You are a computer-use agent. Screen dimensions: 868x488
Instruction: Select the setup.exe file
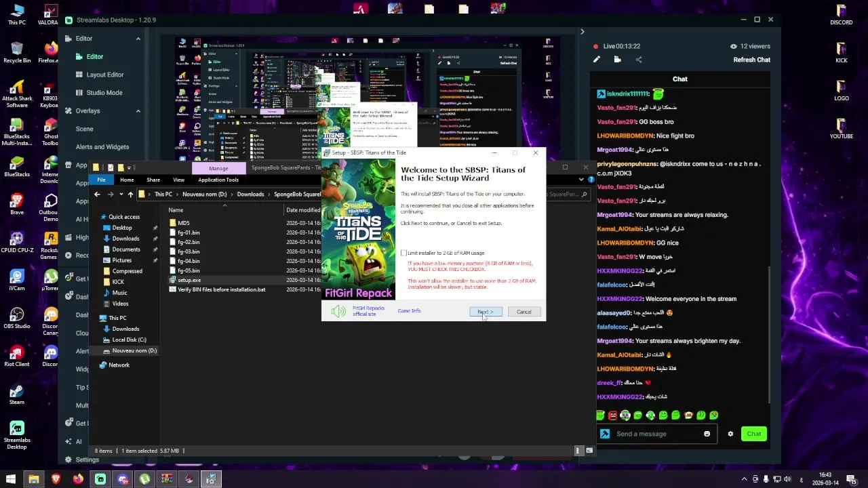[x=189, y=280]
